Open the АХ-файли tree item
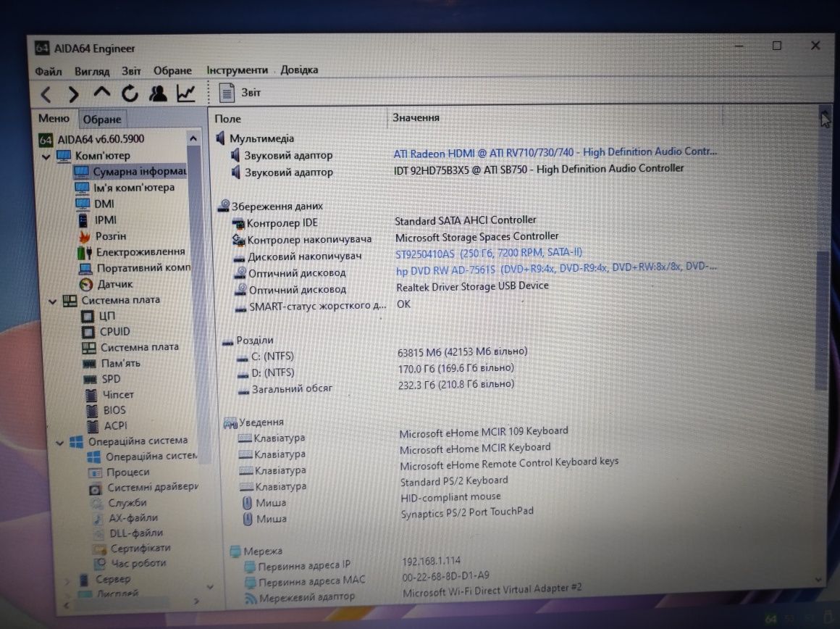 (x=125, y=519)
